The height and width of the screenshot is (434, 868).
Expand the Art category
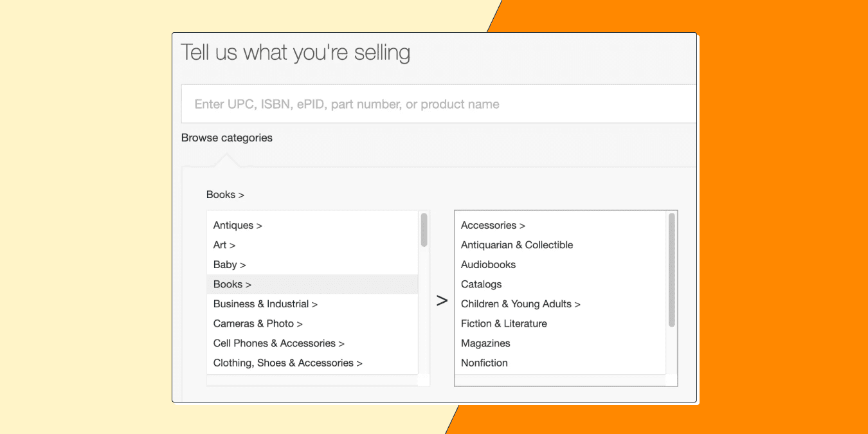[x=224, y=245]
